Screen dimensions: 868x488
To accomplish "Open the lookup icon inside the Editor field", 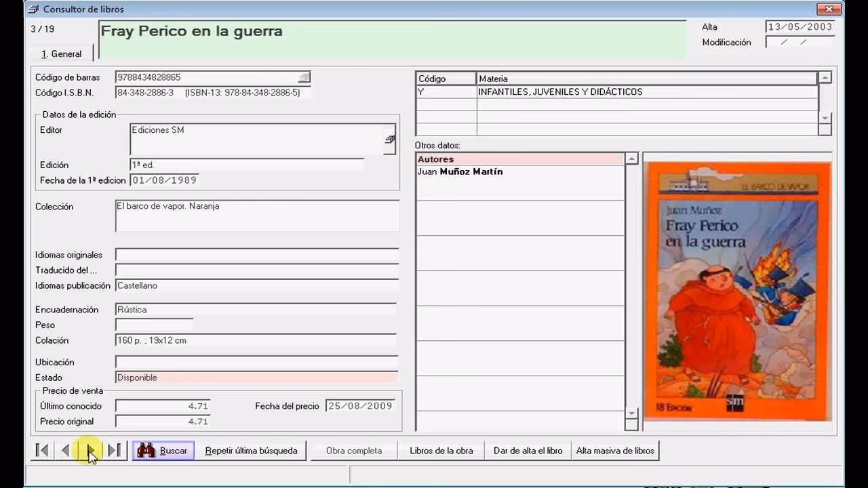I will (389, 138).
